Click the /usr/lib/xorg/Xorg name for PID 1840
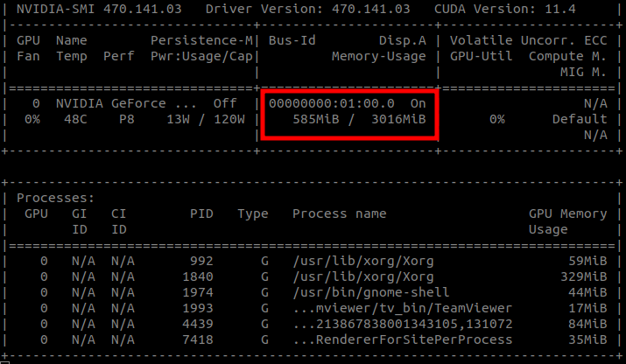Screen dimensions: 626x364 coord(362,277)
